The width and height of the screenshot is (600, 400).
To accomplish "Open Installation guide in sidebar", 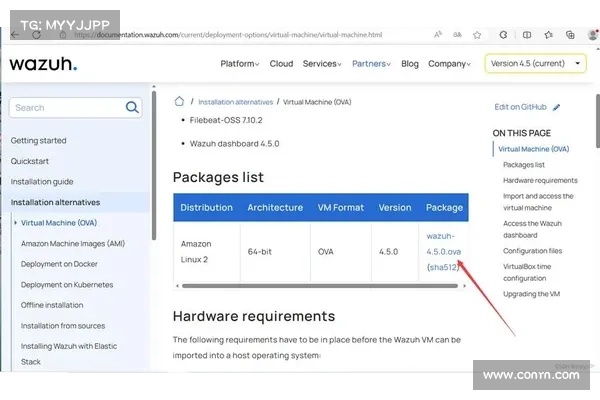I will (42, 182).
